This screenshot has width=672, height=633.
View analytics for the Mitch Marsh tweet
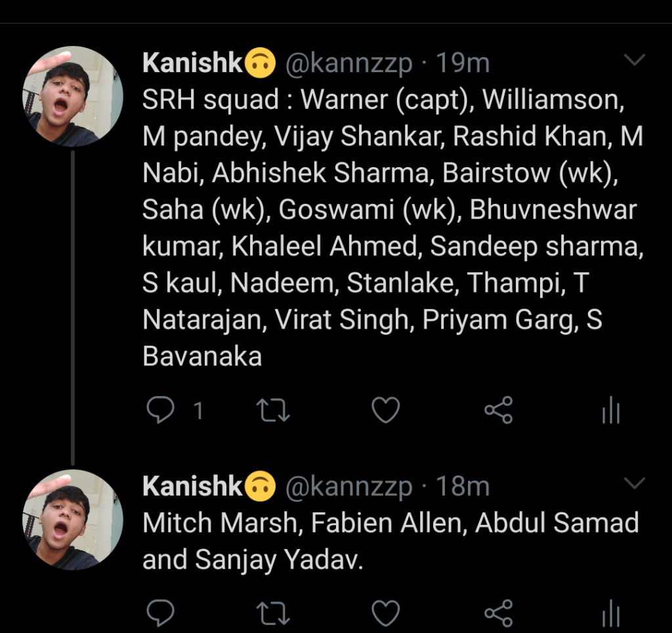[610, 615]
